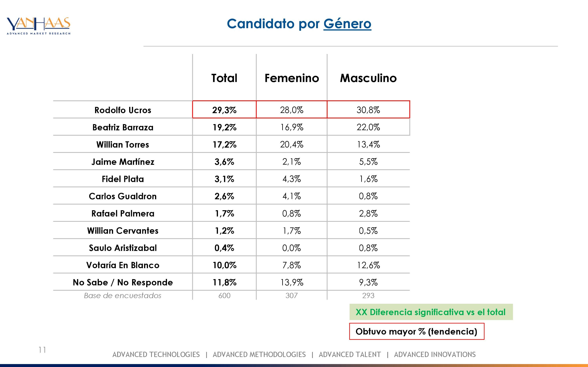Select No Sabe / No Responde label
Viewport: 588px width, 367px height.
tap(123, 282)
